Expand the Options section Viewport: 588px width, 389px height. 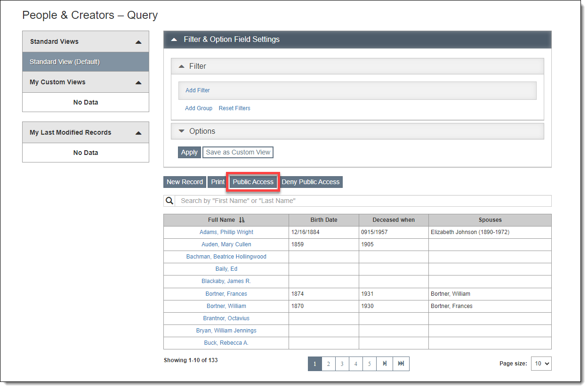coord(182,131)
